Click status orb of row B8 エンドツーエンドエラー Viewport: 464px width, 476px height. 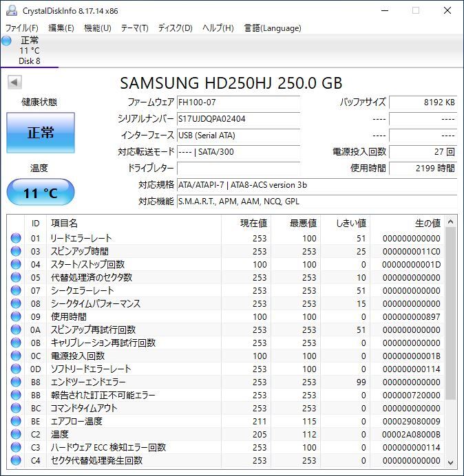click(x=16, y=382)
